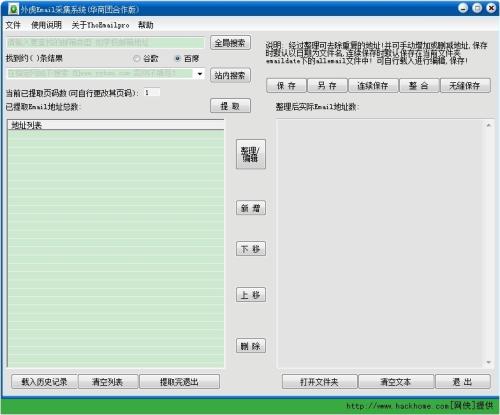Click the 无缝保存 button
500x415 pixels.
(465, 86)
